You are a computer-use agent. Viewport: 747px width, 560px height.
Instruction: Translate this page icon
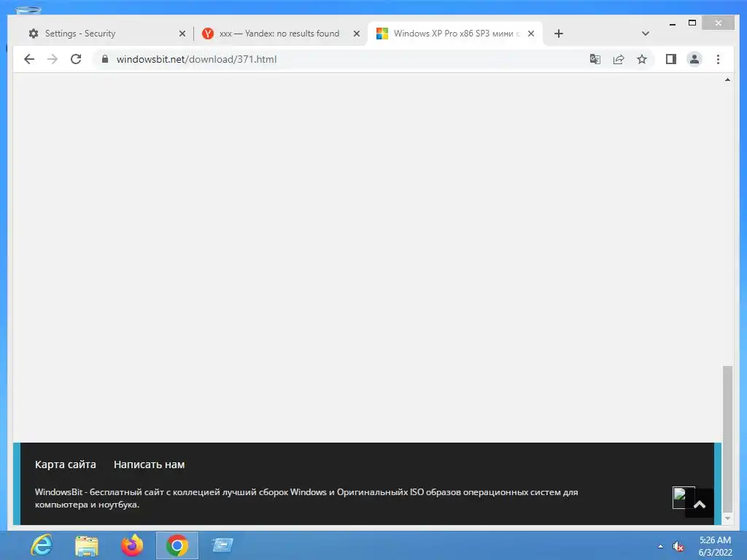point(595,59)
